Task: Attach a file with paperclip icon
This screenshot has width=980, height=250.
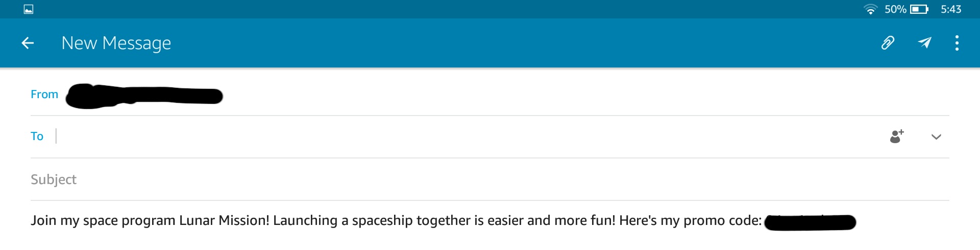Action: pos(888,43)
